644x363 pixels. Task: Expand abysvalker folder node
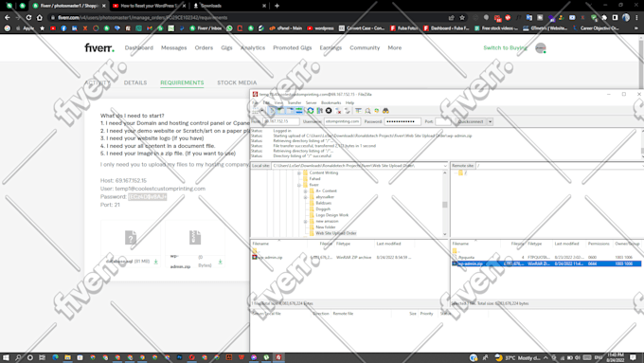tap(305, 197)
